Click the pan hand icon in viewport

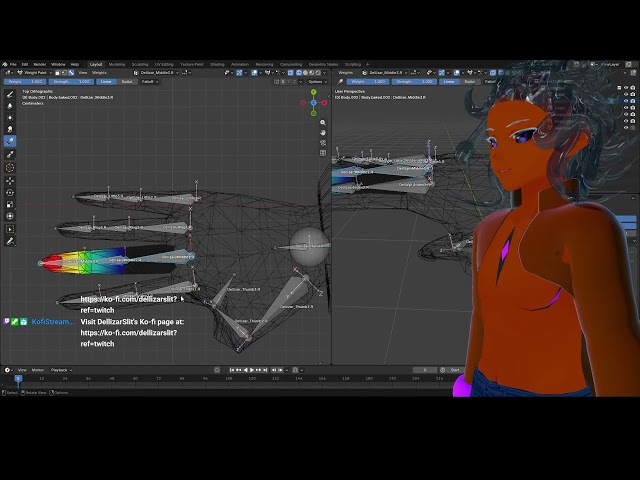tap(323, 133)
